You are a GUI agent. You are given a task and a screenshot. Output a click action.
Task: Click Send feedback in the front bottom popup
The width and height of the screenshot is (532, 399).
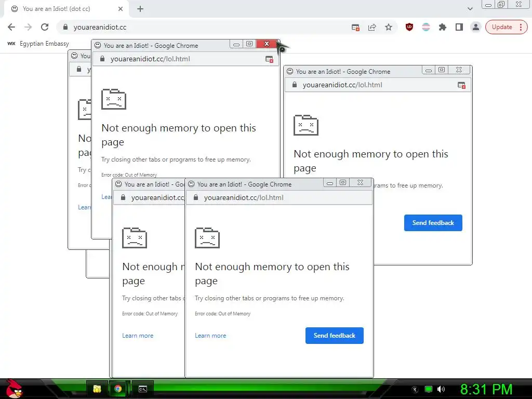(x=334, y=336)
